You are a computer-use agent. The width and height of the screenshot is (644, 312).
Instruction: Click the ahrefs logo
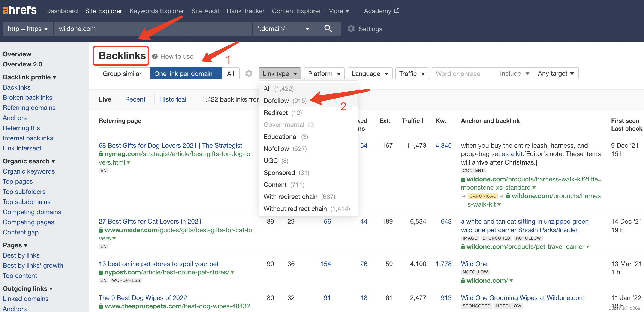(x=19, y=10)
